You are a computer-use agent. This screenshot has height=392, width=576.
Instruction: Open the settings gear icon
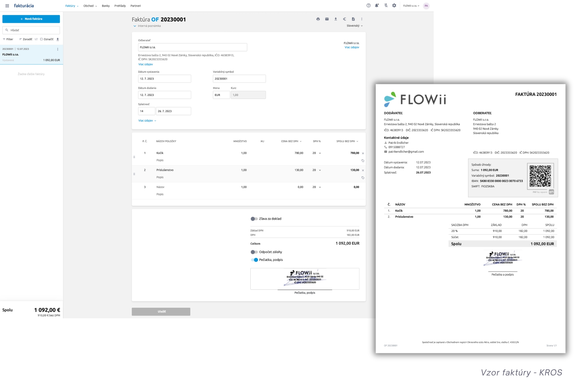tap(394, 6)
